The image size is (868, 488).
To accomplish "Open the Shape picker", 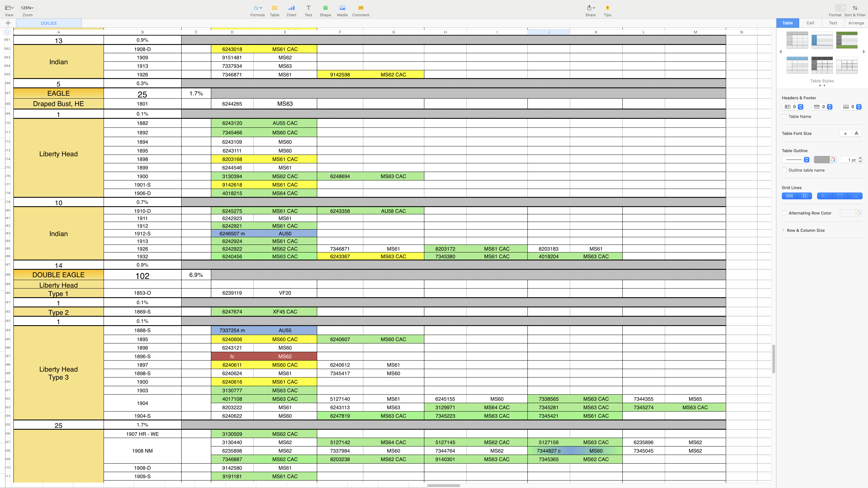I will [325, 8].
